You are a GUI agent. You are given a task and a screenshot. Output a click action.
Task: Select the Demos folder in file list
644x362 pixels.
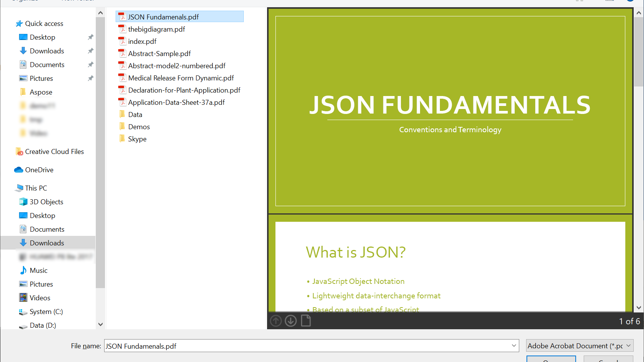[x=139, y=127]
